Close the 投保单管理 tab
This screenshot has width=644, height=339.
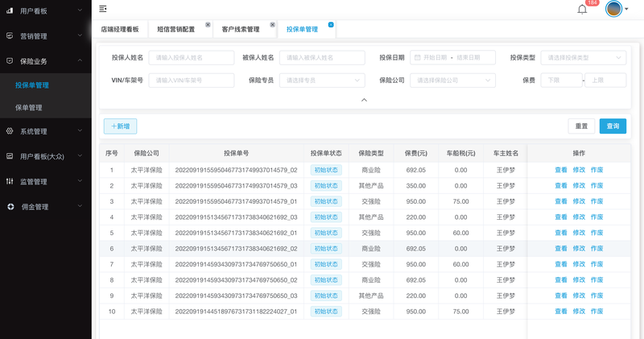331,25
